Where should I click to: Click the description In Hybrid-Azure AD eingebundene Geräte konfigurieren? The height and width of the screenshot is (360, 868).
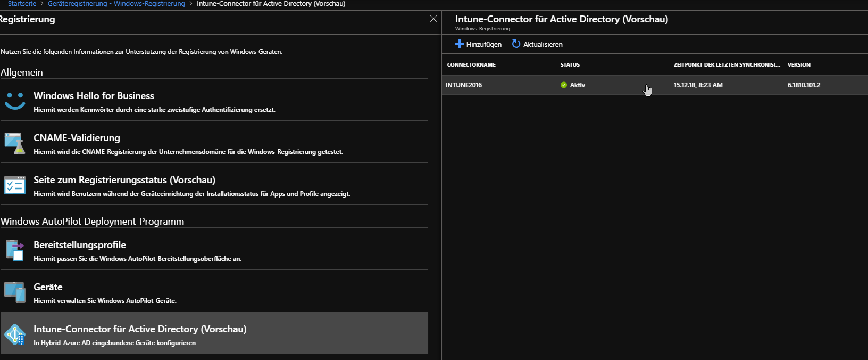pos(115,343)
